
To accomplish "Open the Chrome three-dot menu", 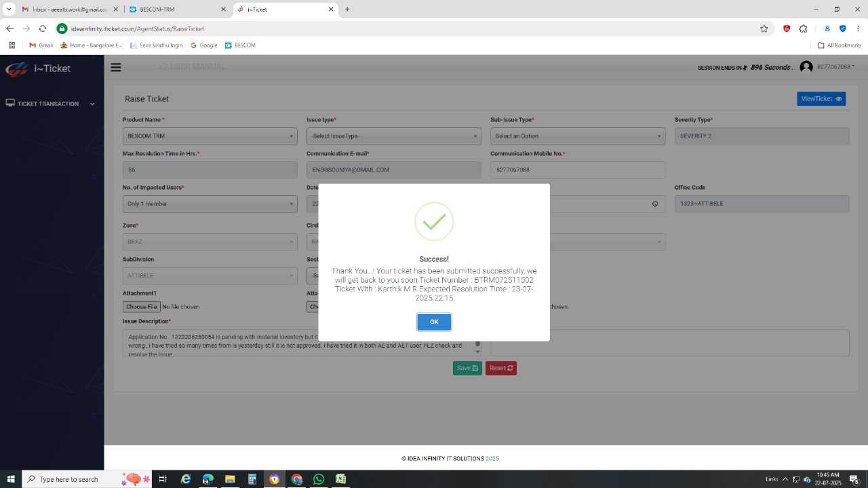I will (x=859, y=28).
